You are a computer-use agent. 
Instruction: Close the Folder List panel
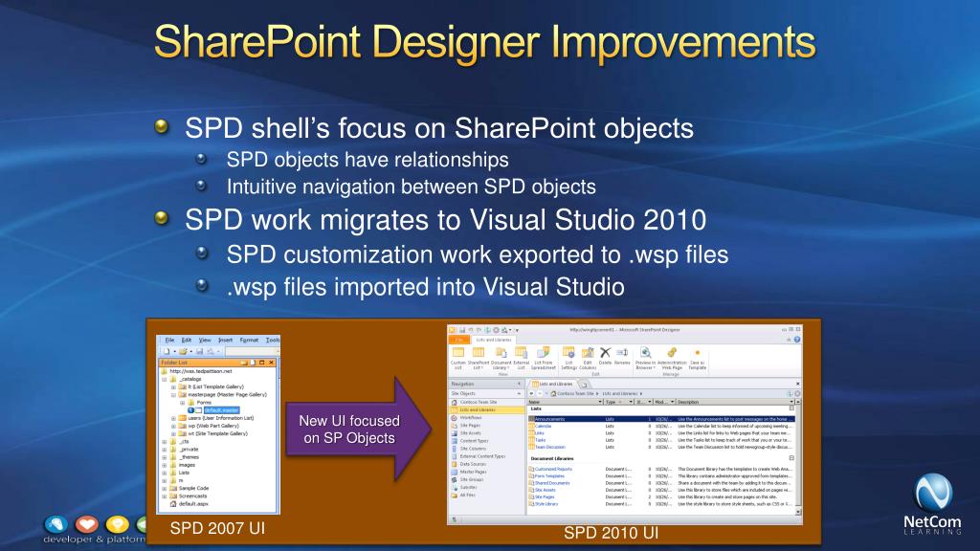pos(271,363)
